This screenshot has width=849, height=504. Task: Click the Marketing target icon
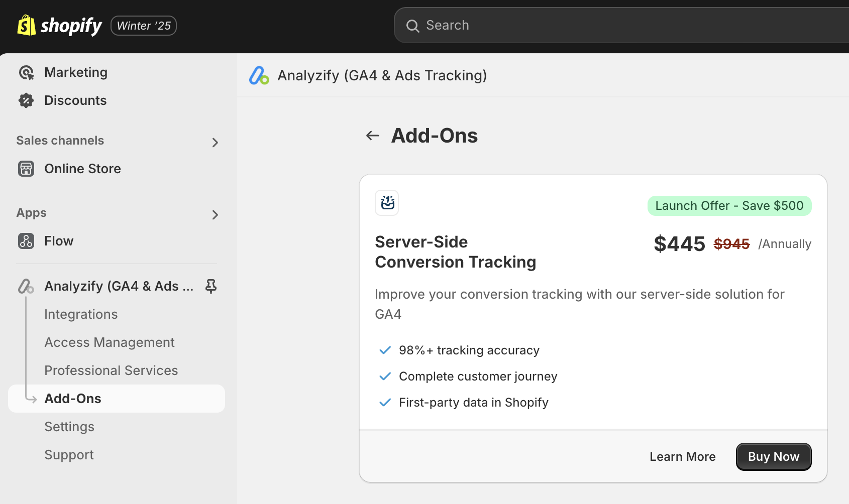26,73
